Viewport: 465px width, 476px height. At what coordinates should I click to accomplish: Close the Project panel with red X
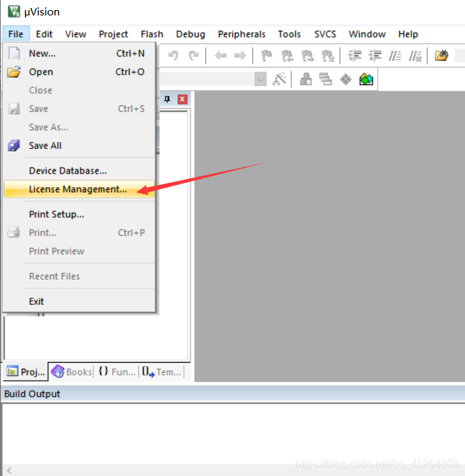tap(183, 99)
